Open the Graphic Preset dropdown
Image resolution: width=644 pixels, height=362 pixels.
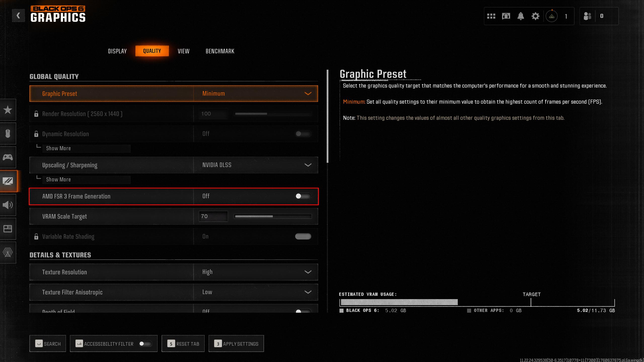(255, 93)
